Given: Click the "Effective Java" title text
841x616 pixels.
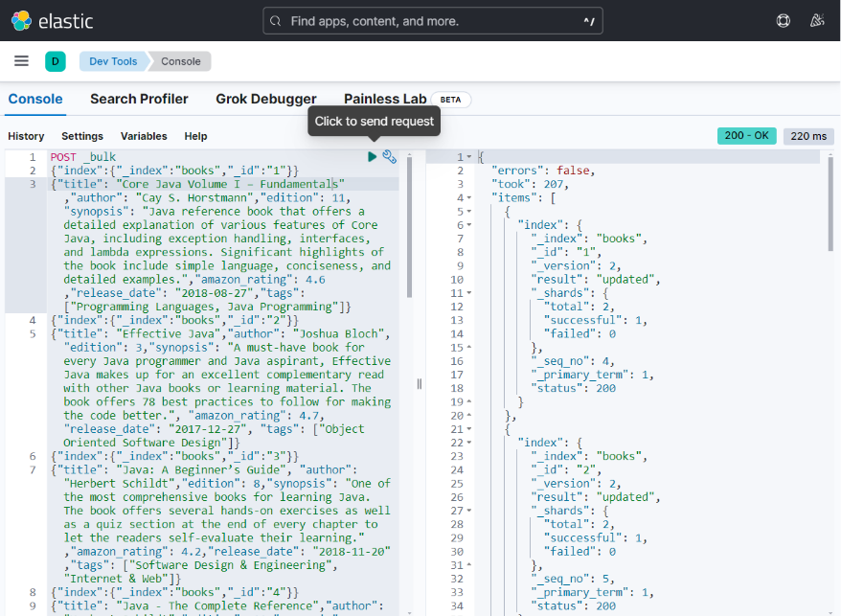Looking at the screenshot, I should click(x=168, y=333).
